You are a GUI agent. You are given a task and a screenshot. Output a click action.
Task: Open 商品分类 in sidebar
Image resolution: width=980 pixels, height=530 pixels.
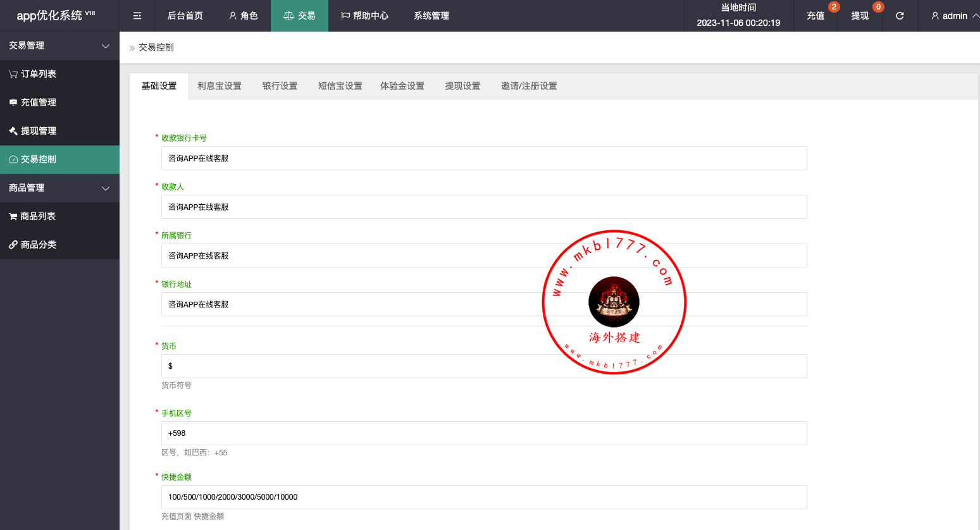tap(59, 245)
